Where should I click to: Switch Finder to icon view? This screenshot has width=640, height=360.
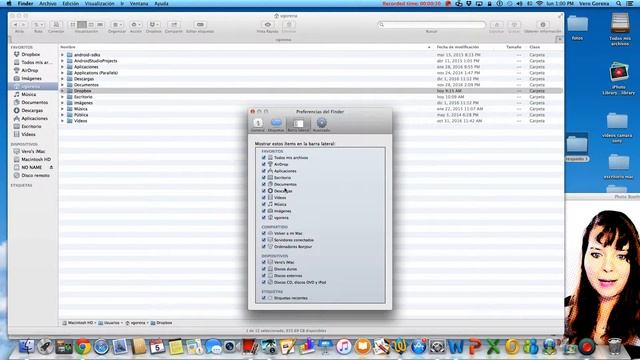click(73, 25)
